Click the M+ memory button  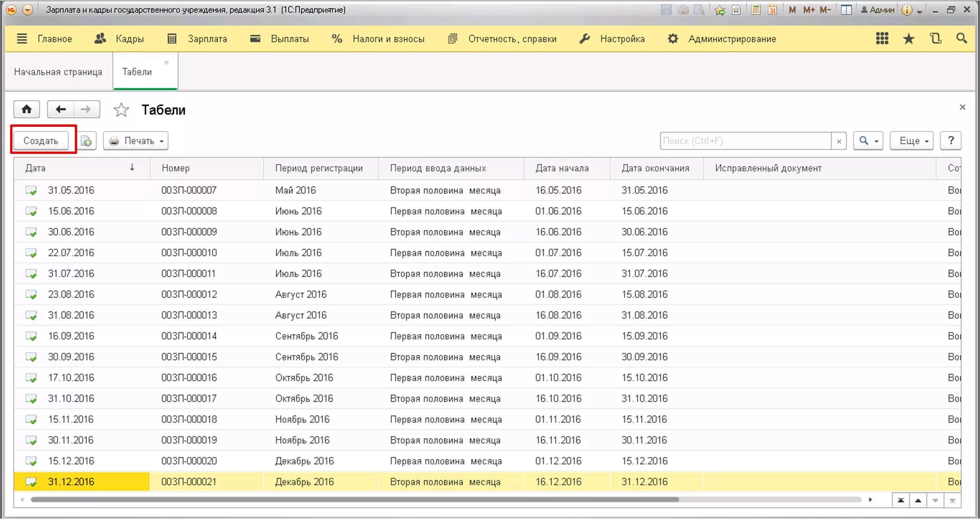click(x=809, y=10)
